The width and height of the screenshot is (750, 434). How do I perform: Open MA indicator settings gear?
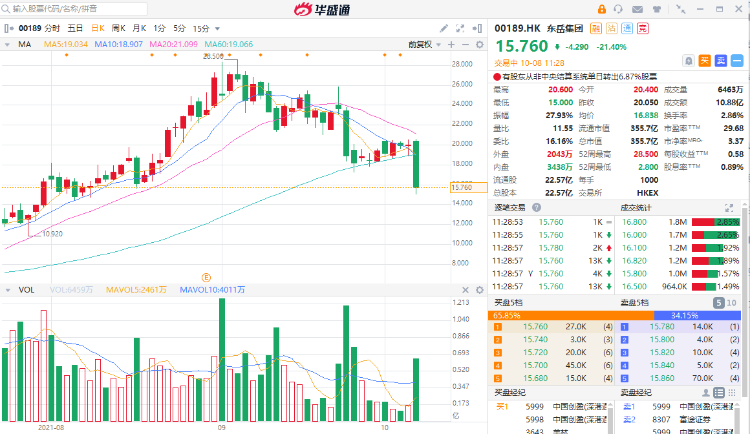479,45
